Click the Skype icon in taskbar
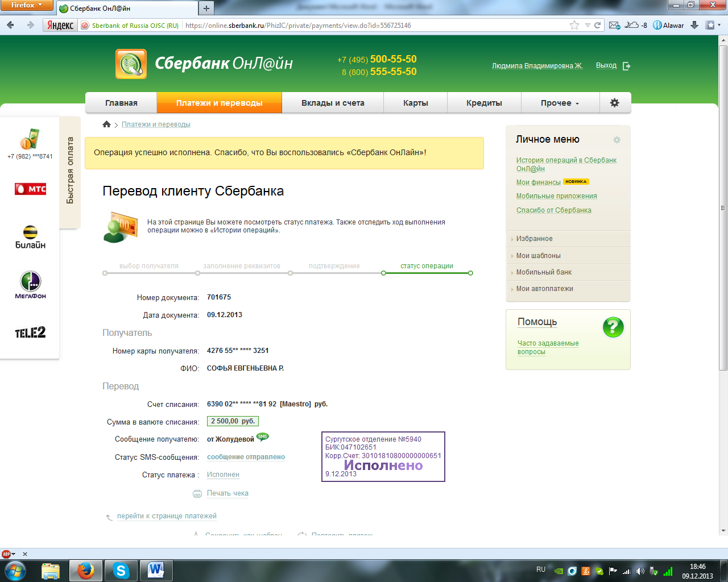The height and width of the screenshot is (582, 728). click(x=121, y=570)
